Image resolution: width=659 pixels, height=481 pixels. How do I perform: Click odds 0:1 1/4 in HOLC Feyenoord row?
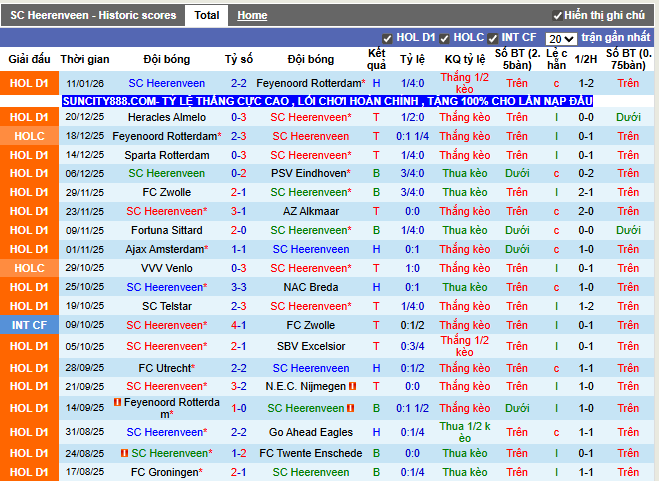(412, 136)
